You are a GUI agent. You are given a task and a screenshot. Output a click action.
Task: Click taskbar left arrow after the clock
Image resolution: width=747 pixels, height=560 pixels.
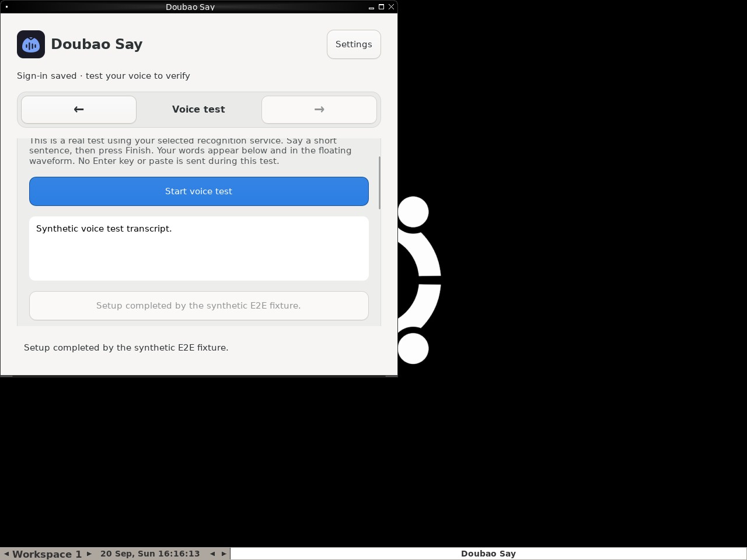click(x=212, y=554)
